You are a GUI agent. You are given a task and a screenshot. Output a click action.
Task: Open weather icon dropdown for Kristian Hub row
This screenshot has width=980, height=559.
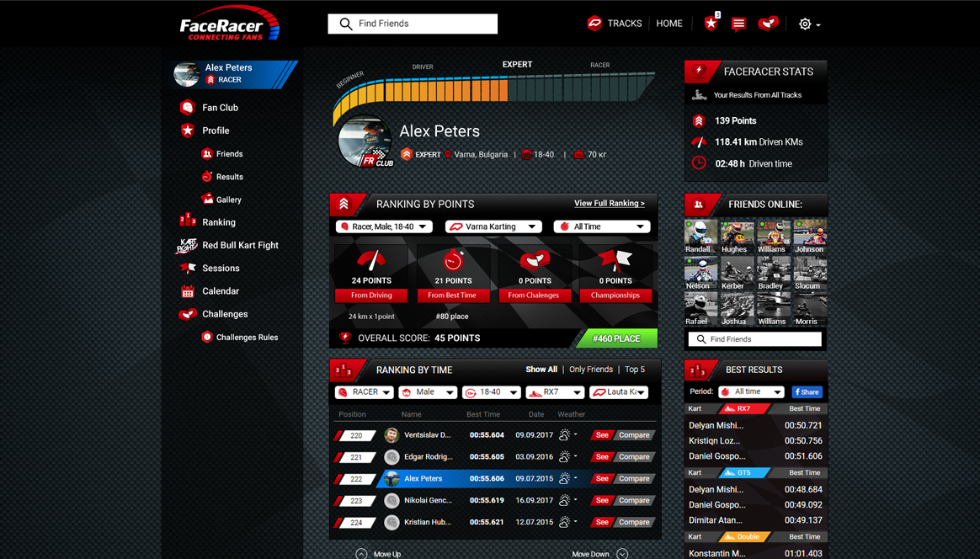pos(567,521)
